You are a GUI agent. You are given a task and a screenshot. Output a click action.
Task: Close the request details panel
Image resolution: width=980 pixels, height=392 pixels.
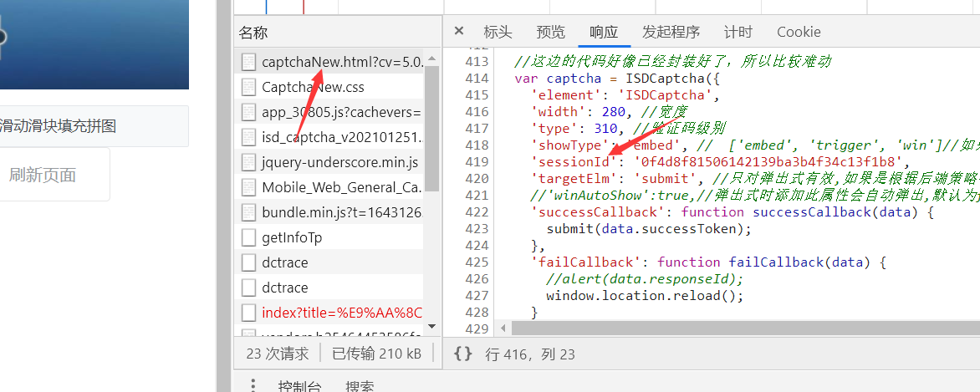(459, 31)
